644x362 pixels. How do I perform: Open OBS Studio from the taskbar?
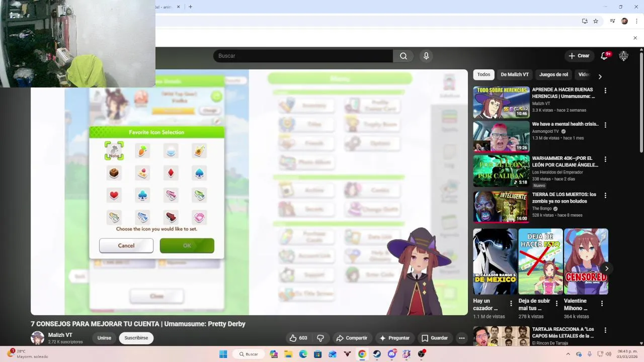[x=421, y=354]
